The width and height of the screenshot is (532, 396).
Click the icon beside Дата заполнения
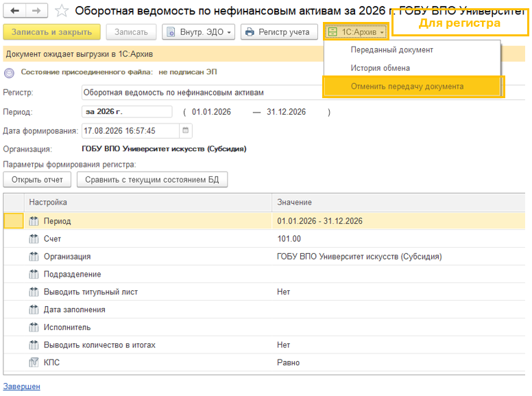(x=34, y=310)
